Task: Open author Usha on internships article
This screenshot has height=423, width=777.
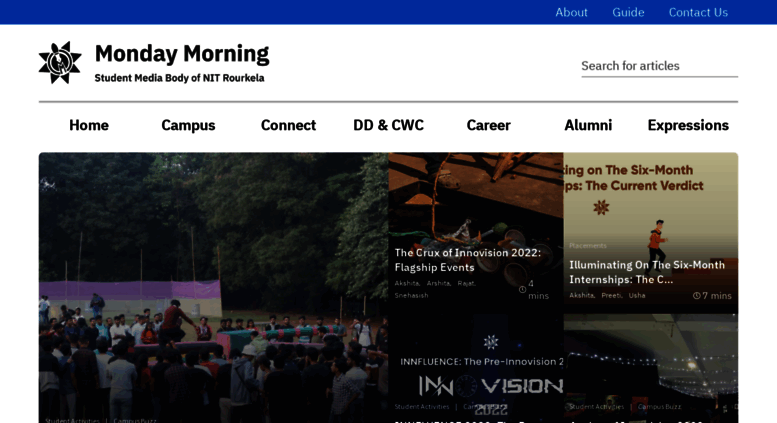Action: pos(637,295)
